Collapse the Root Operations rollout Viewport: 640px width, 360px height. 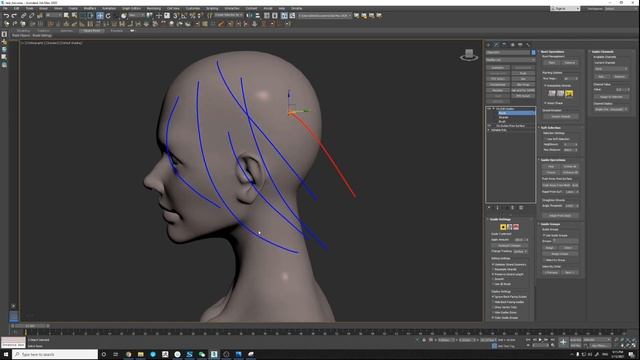pos(552,52)
